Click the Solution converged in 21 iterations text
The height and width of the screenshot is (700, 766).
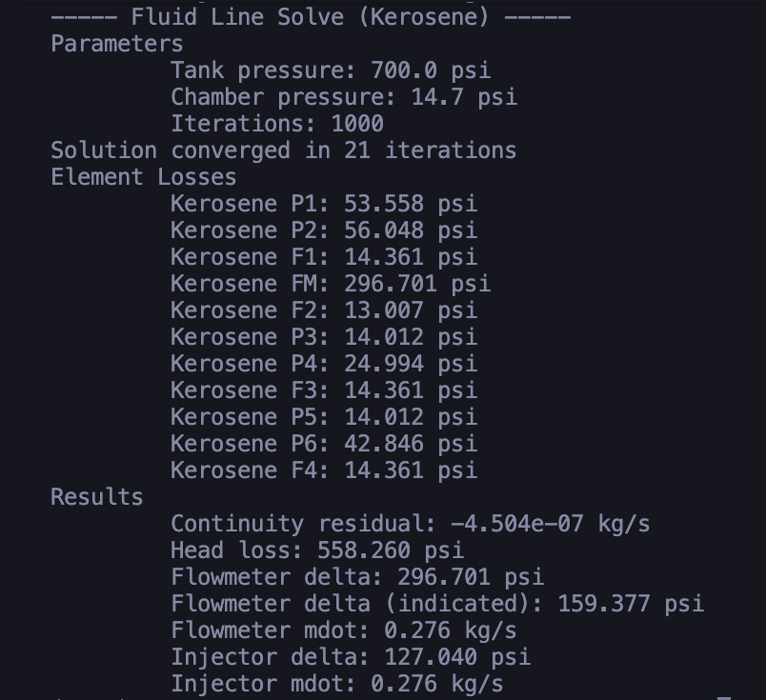[283, 150]
